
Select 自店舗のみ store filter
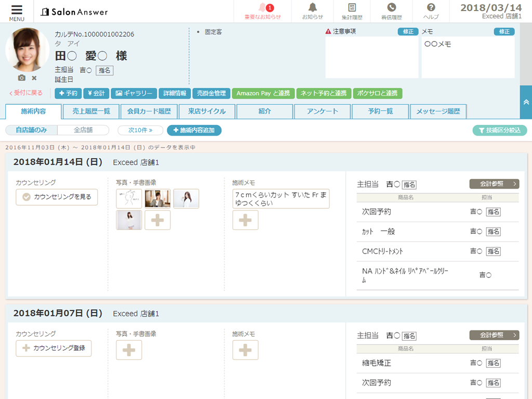click(x=31, y=130)
